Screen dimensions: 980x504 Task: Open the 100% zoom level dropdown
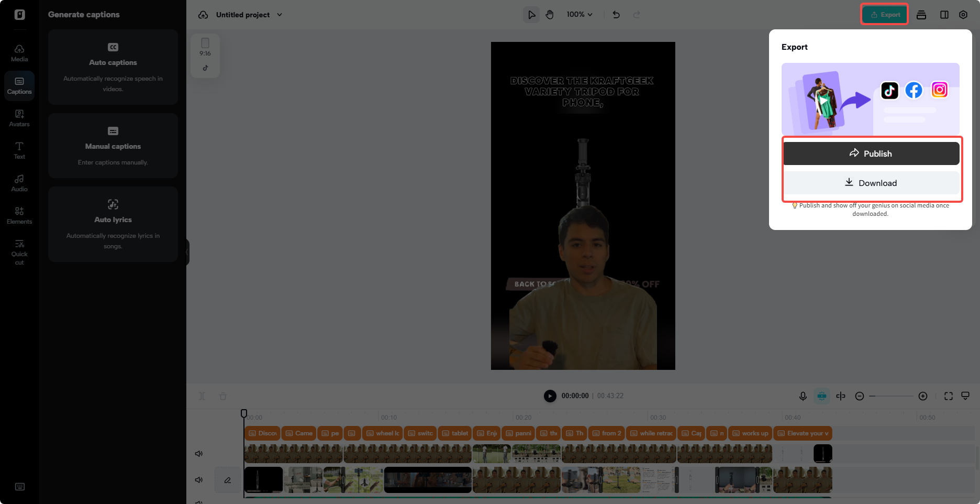pos(579,15)
